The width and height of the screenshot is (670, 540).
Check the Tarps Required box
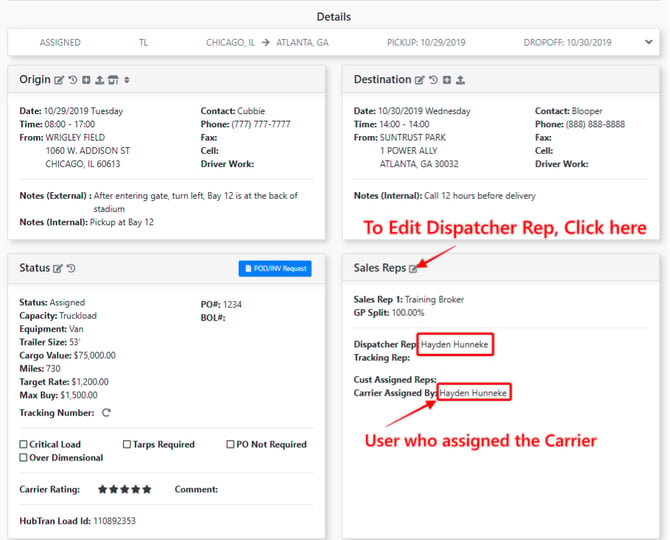[x=127, y=444]
